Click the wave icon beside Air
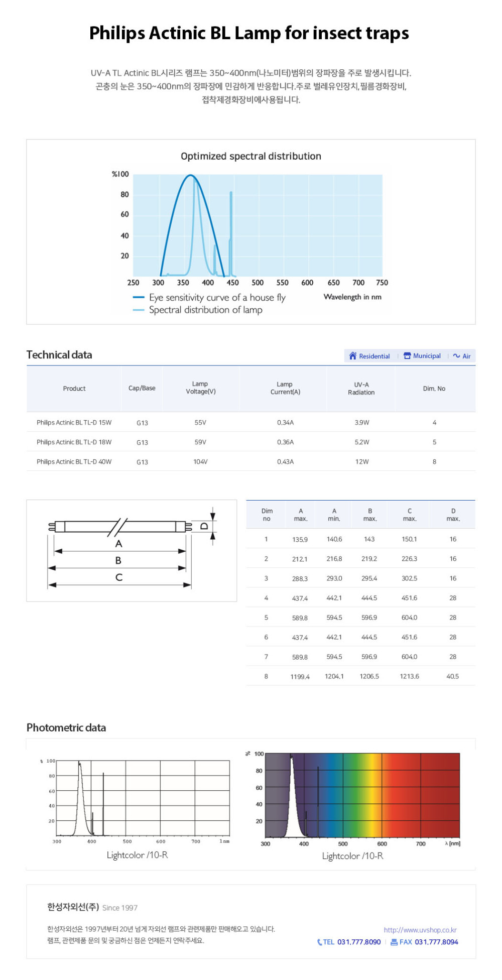Image resolution: width=502 pixels, height=980 pixels. tap(456, 356)
